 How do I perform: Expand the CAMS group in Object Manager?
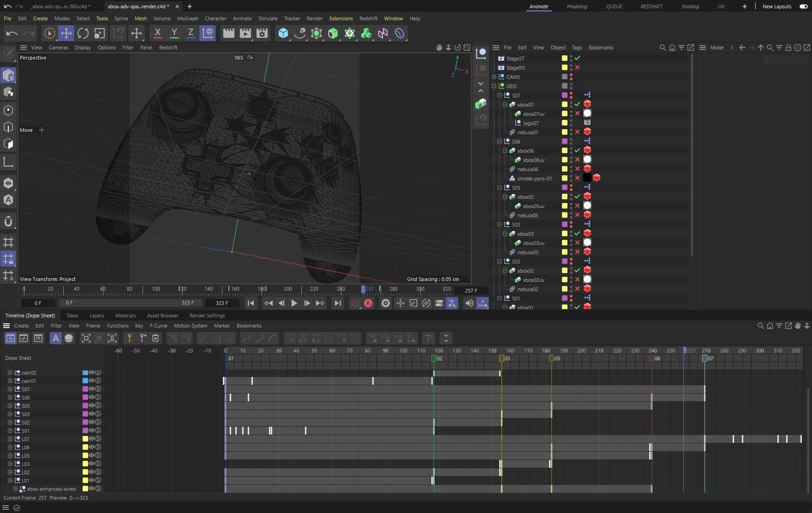494,77
